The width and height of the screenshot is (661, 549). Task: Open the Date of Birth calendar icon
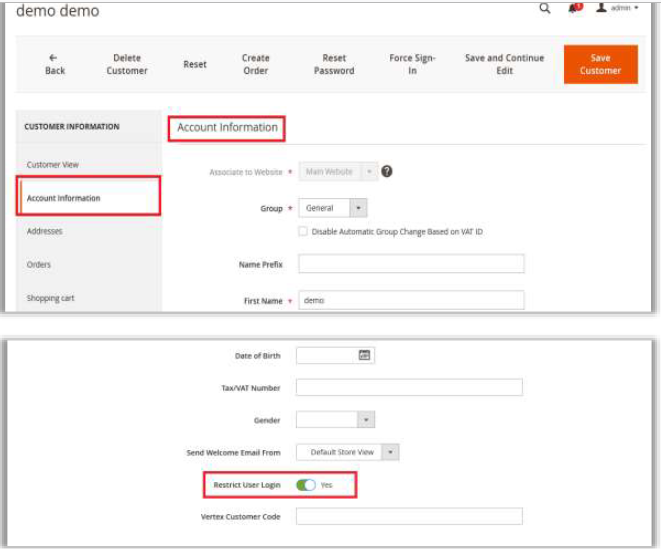click(364, 355)
